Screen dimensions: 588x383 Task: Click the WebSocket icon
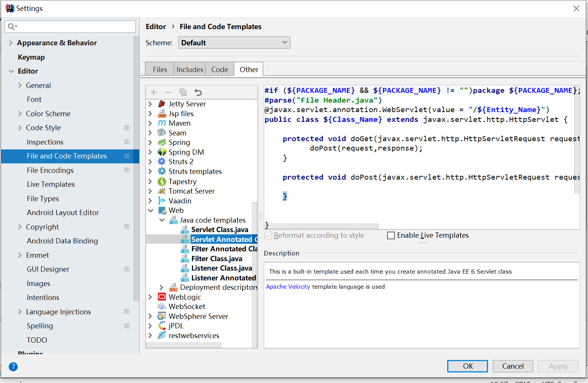162,306
